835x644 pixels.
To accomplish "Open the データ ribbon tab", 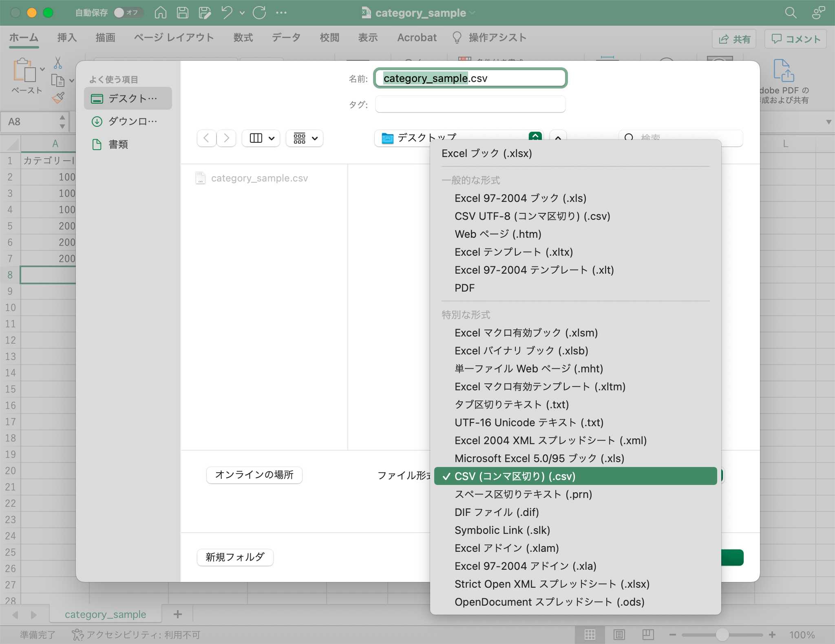I will point(286,38).
